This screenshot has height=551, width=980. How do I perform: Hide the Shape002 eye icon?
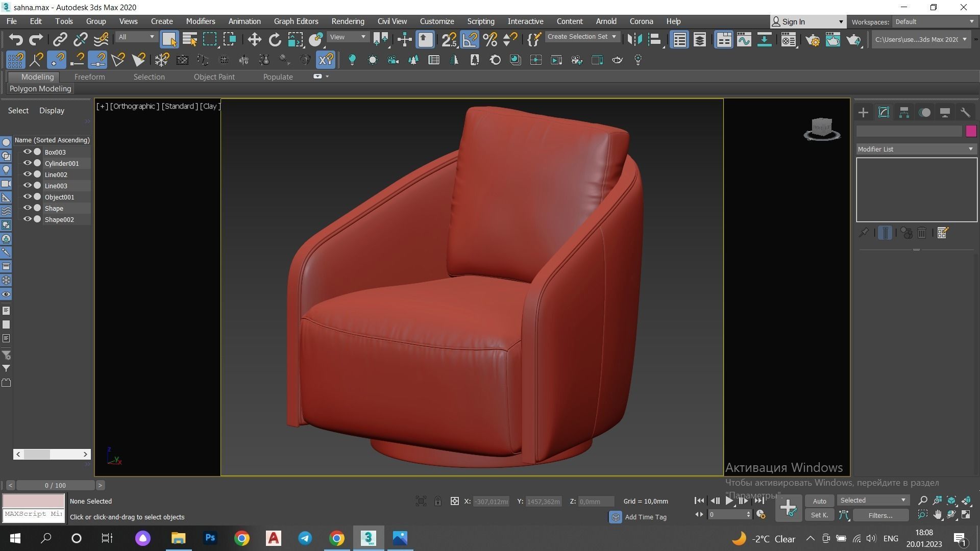click(28, 219)
